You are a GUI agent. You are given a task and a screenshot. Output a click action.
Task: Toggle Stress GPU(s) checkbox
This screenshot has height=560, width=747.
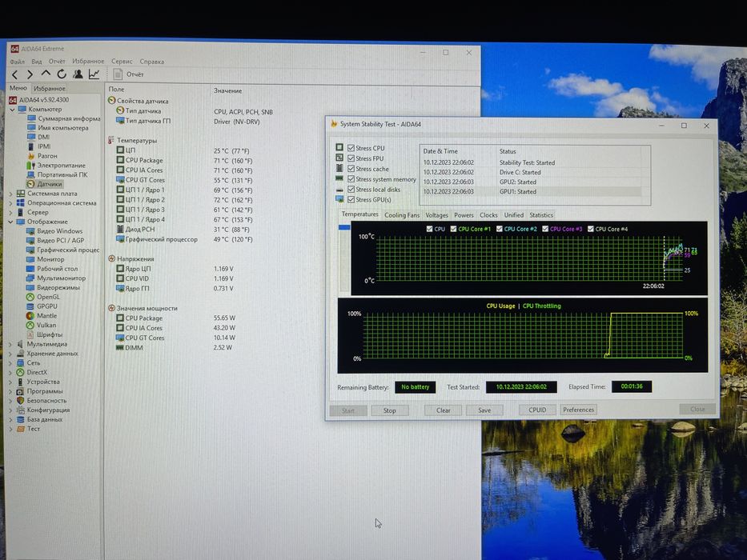[x=351, y=199]
